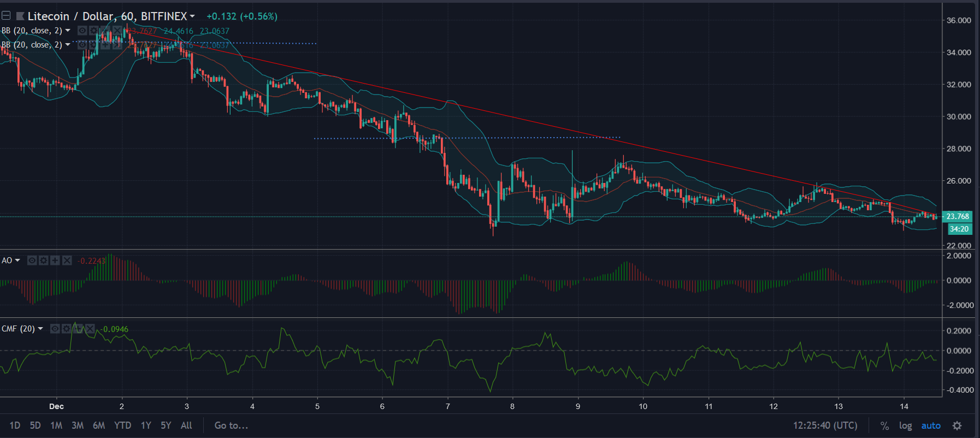
Task: Click the -0.4000 label on CMF axis
Action: [x=959, y=390]
